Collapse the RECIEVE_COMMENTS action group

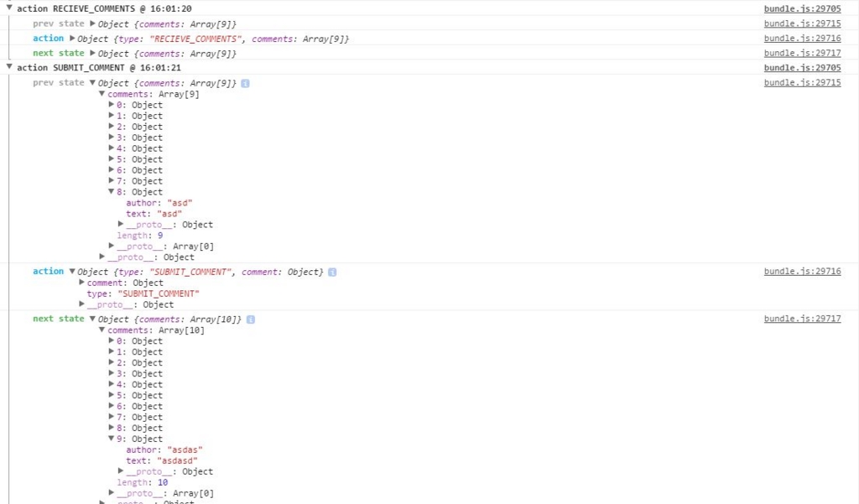pyautogui.click(x=9, y=8)
